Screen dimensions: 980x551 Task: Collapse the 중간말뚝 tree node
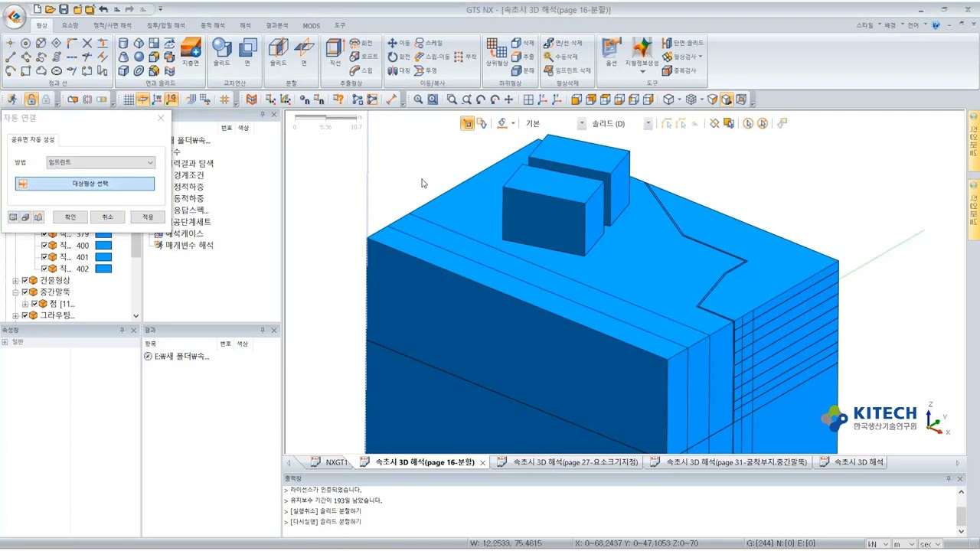point(15,292)
